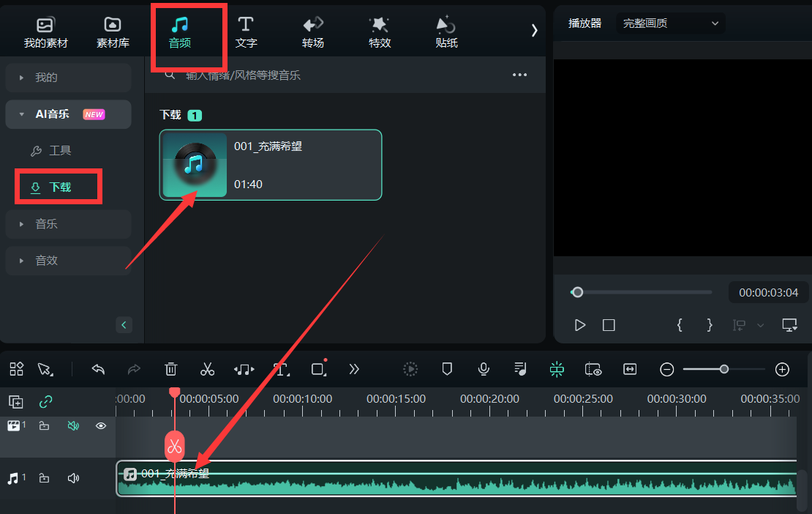The width and height of the screenshot is (812, 514).
Task: Switch to the 文字 (Text) tab
Action: [x=246, y=33]
